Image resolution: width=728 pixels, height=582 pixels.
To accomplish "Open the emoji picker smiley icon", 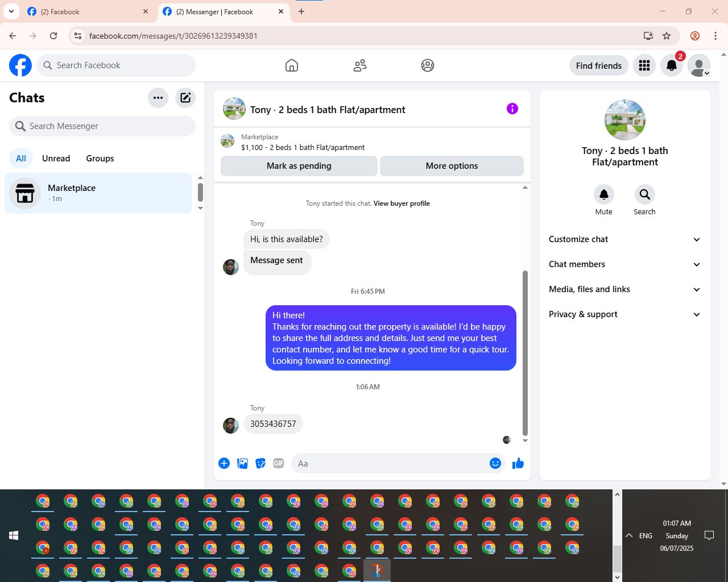I will [x=495, y=463].
